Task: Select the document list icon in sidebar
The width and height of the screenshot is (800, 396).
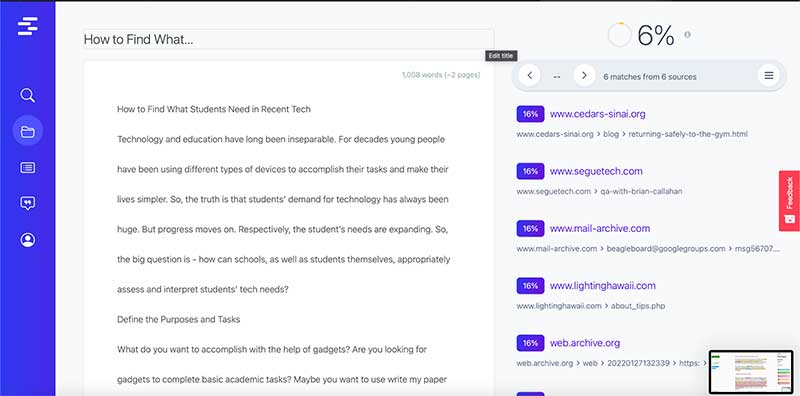Action: point(28,167)
